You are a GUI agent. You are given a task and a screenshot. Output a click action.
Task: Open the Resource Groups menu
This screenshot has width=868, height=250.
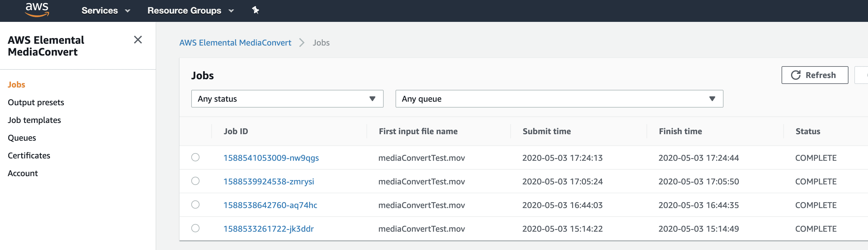190,10
